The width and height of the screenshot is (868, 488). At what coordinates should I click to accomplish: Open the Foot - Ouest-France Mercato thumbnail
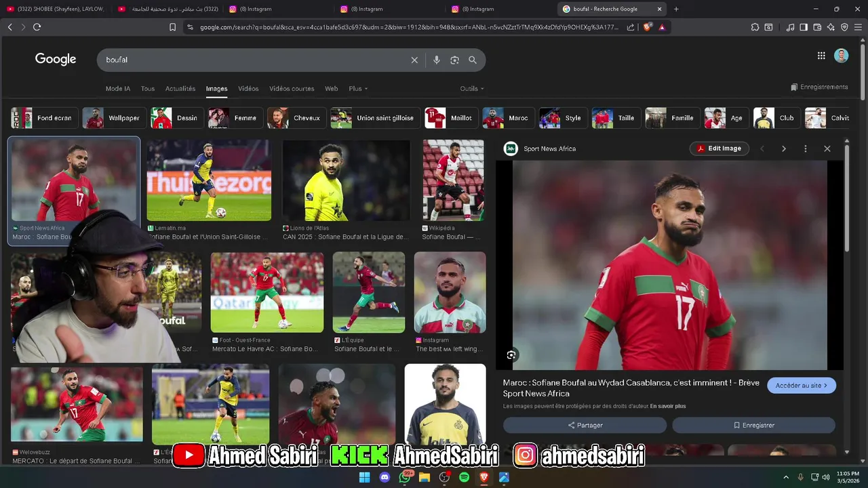click(267, 292)
